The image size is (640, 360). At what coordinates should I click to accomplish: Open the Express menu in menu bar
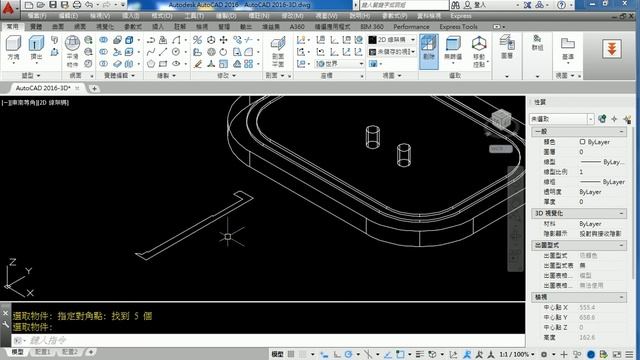click(x=461, y=16)
